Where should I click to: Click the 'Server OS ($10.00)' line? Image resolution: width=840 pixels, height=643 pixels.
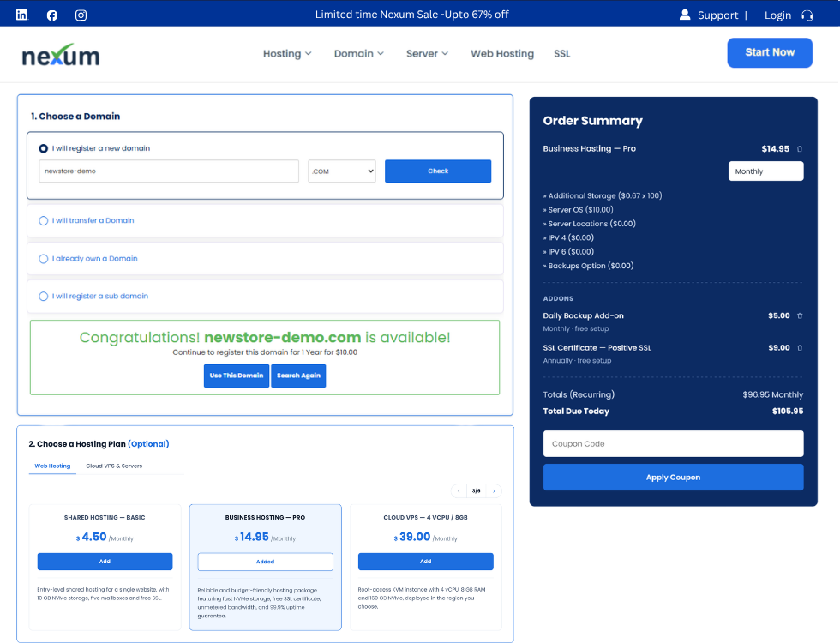[x=578, y=209]
